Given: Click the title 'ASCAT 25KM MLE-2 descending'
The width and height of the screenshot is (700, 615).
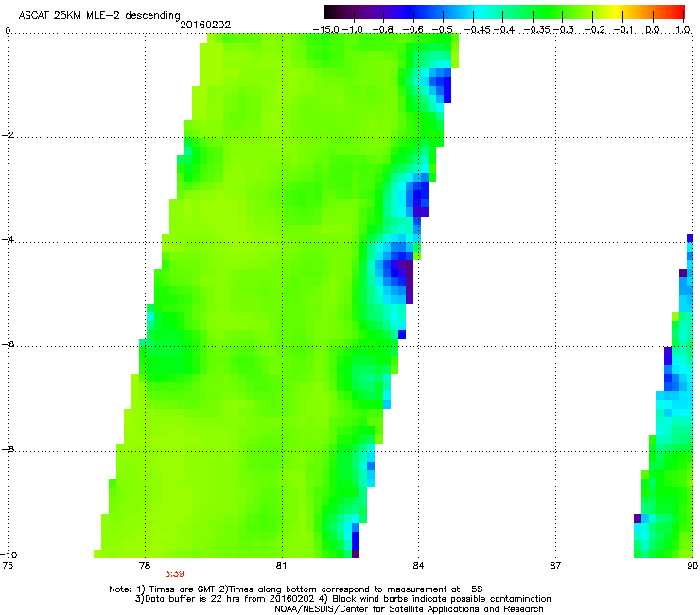Looking at the screenshot, I should 99,16.
